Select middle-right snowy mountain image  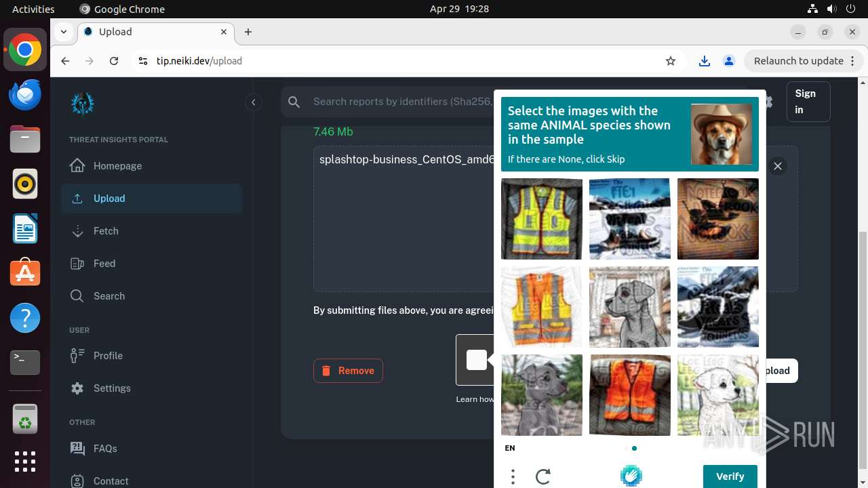(718, 307)
